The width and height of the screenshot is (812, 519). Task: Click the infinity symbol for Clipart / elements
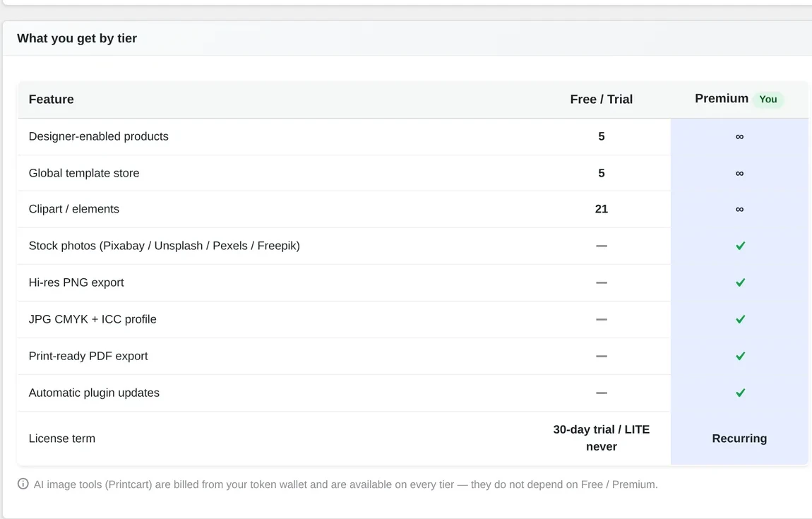739,209
